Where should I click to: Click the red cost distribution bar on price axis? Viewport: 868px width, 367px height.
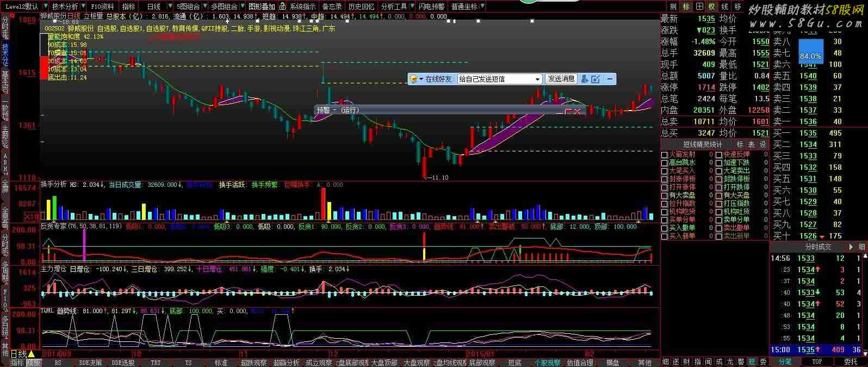click(44, 68)
